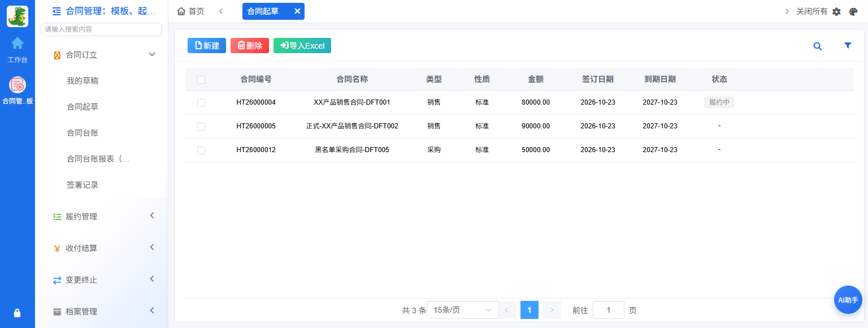Check the row HT26000004 checkbox
868x328 pixels.
click(201, 103)
